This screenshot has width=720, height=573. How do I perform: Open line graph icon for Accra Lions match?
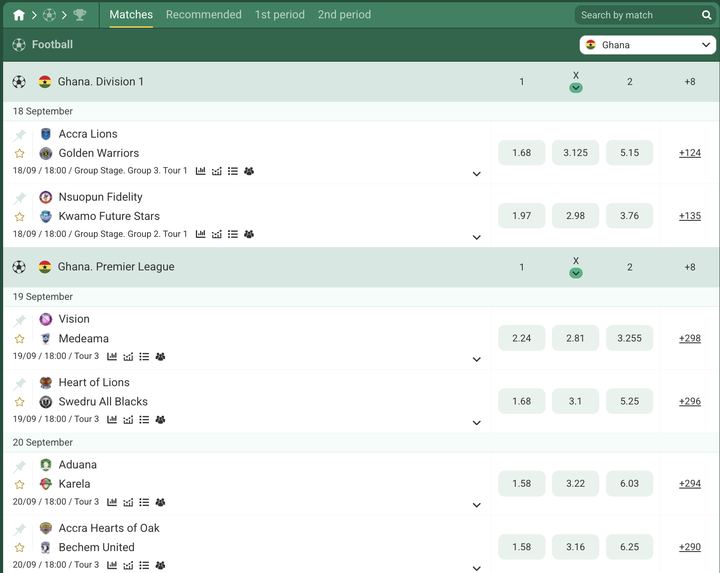click(x=217, y=171)
